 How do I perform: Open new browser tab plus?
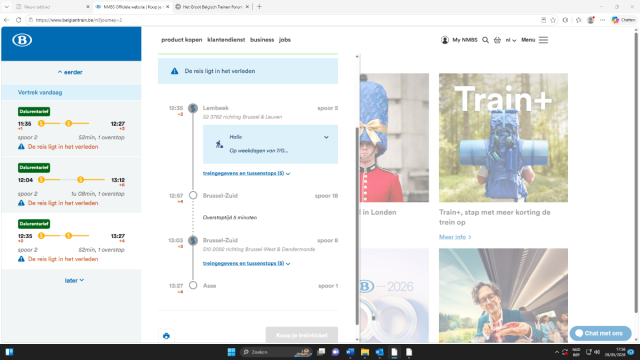pos(259,7)
